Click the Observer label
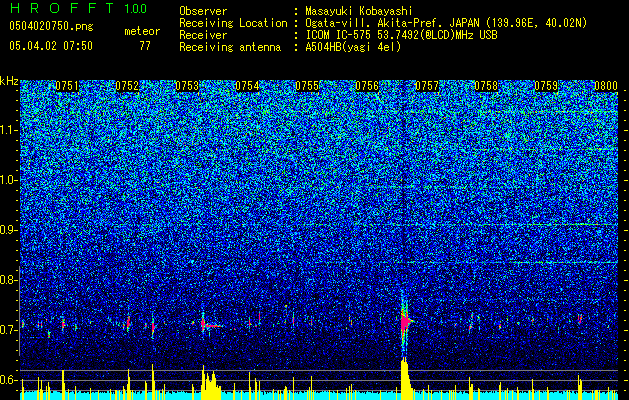 pyautogui.click(x=203, y=11)
